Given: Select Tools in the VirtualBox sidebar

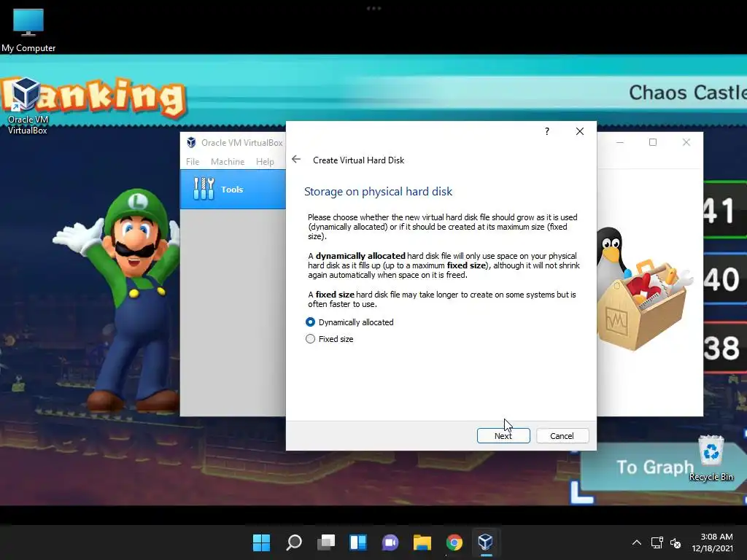Looking at the screenshot, I should [x=233, y=189].
